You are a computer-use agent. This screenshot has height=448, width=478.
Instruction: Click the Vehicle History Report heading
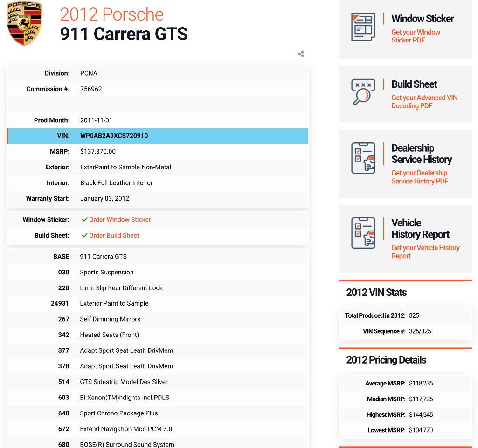pyautogui.click(x=420, y=228)
